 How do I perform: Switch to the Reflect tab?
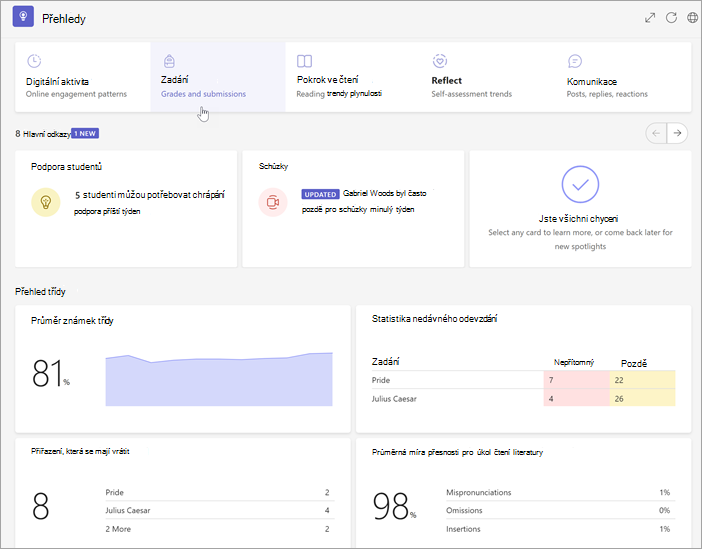coord(488,77)
